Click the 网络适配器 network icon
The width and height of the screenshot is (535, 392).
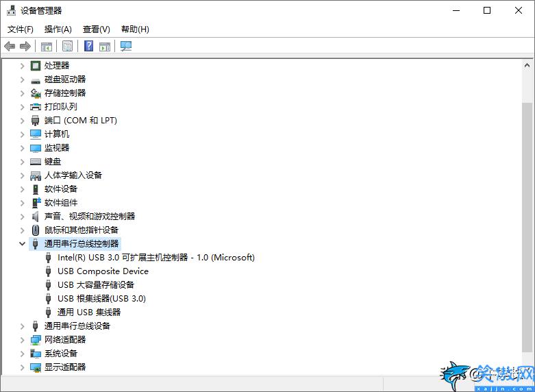pyautogui.click(x=36, y=340)
